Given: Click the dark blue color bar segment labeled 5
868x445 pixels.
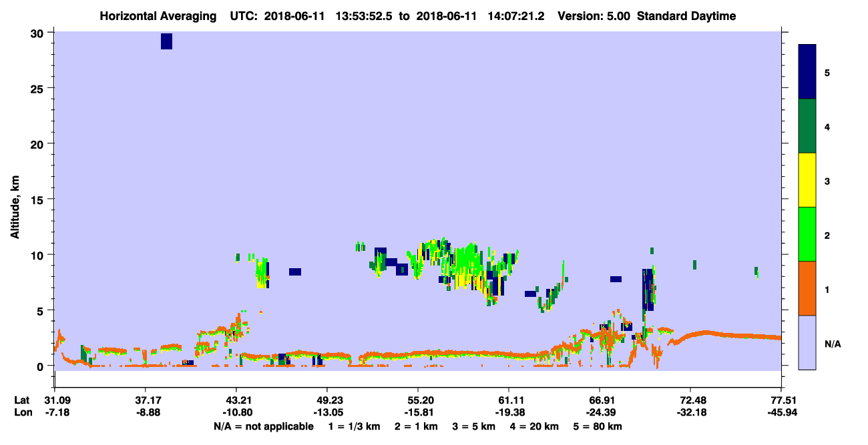Looking at the screenshot, I should (x=807, y=72).
